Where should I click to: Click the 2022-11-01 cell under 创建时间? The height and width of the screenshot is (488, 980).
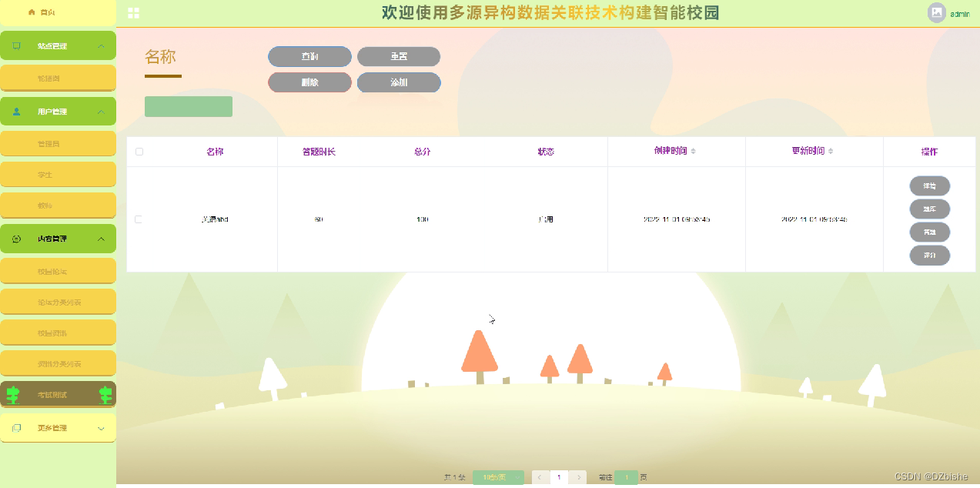677,219
